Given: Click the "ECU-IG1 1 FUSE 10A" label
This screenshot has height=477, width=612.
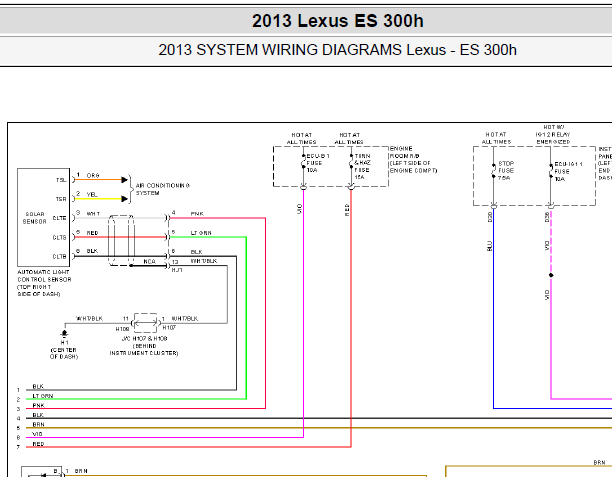Looking at the screenshot, I should pos(568,171).
